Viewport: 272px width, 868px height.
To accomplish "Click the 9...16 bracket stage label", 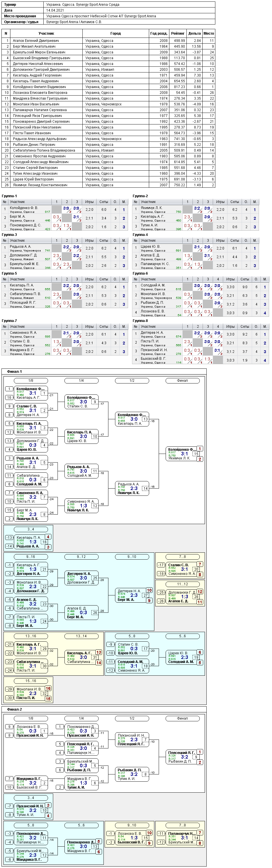I will pos(31,557).
